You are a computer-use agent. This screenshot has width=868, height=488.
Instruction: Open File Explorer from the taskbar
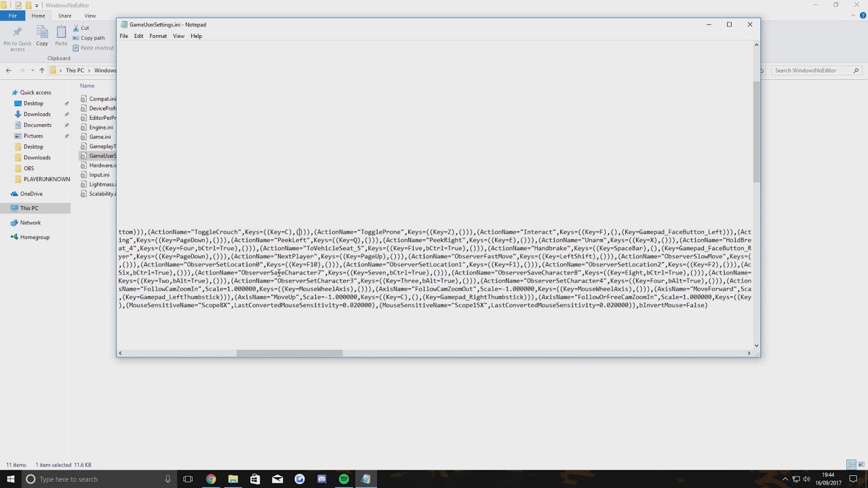[x=233, y=479]
